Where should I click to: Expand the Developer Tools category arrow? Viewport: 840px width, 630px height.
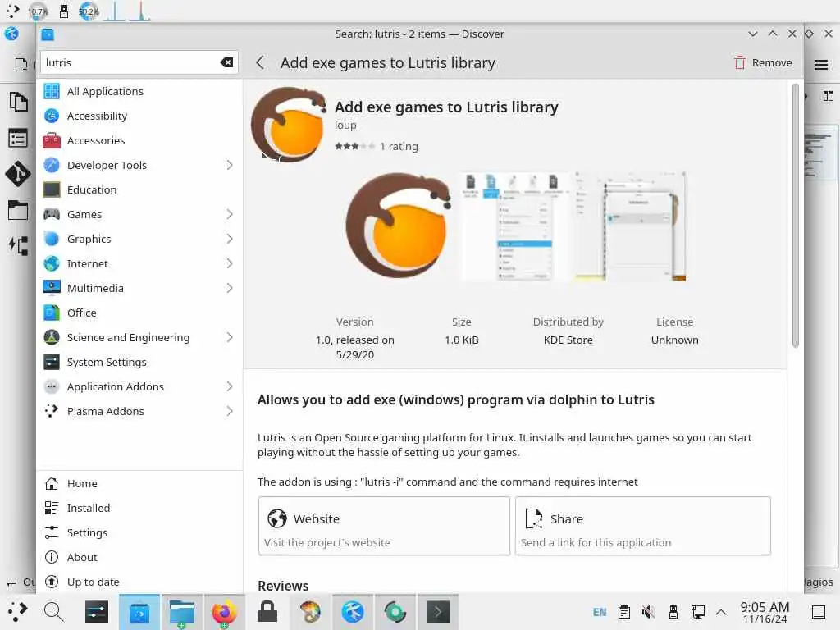230,165
